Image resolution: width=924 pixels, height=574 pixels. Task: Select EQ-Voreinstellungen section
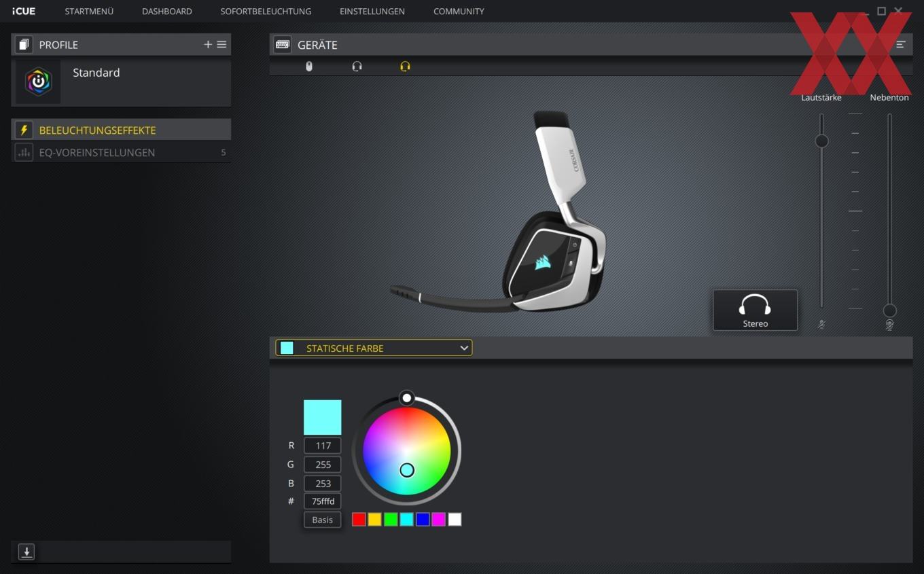point(121,152)
